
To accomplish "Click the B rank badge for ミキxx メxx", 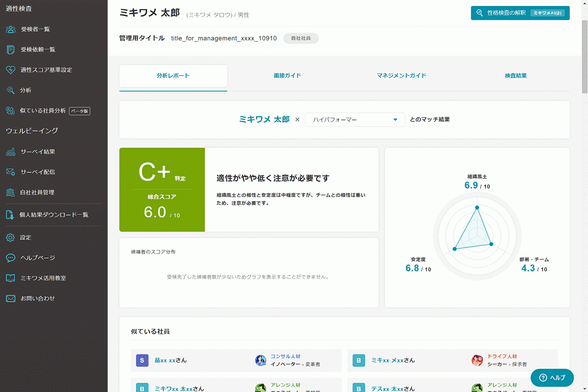I will click(x=359, y=360).
